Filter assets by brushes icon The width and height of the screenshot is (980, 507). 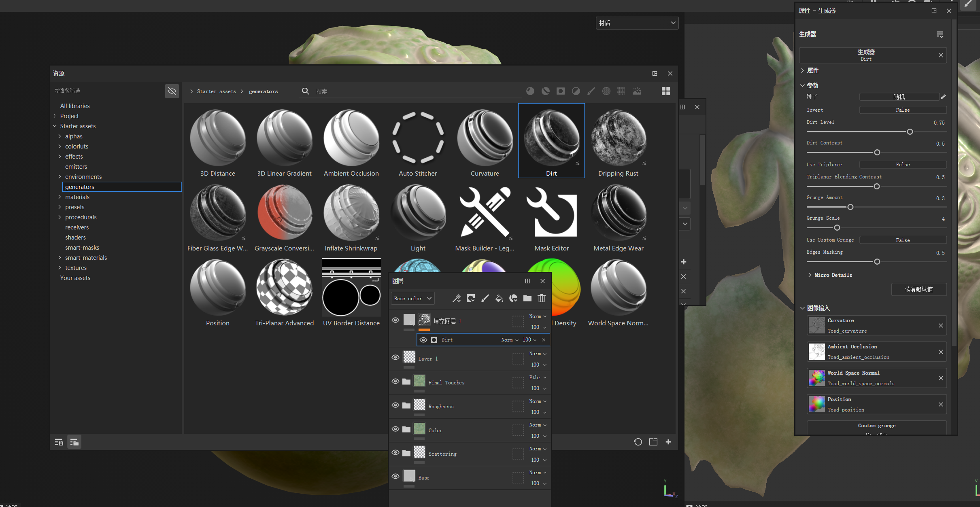click(x=591, y=91)
